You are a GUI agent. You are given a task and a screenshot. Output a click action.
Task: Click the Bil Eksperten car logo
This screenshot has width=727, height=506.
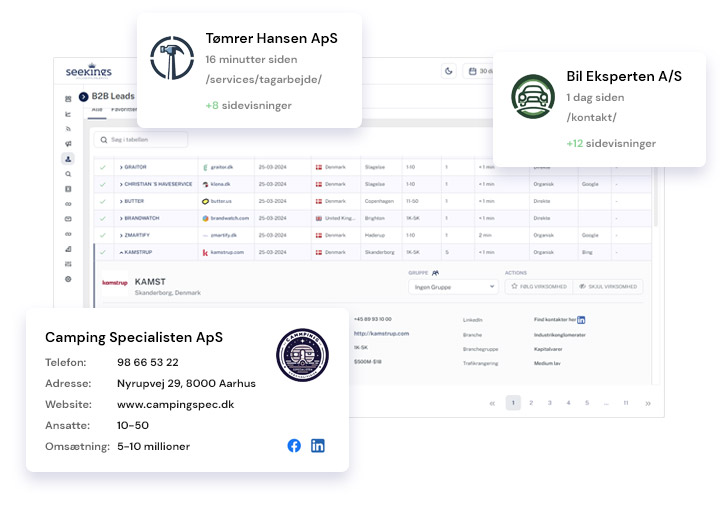tap(533, 96)
